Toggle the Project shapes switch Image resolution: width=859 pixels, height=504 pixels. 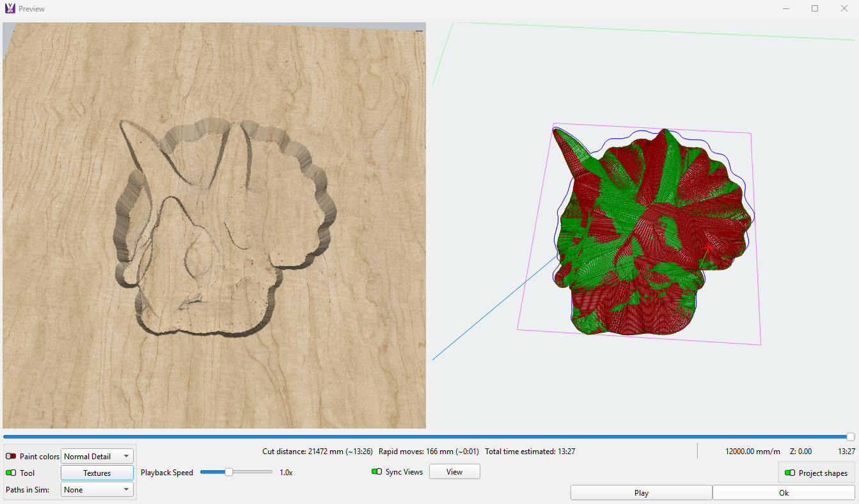coord(790,473)
